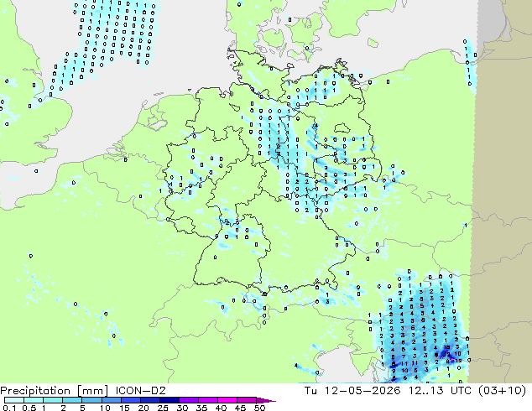Click the legend swatch between 25 and 30
The width and height of the screenshot is (532, 411).
coord(169,400)
